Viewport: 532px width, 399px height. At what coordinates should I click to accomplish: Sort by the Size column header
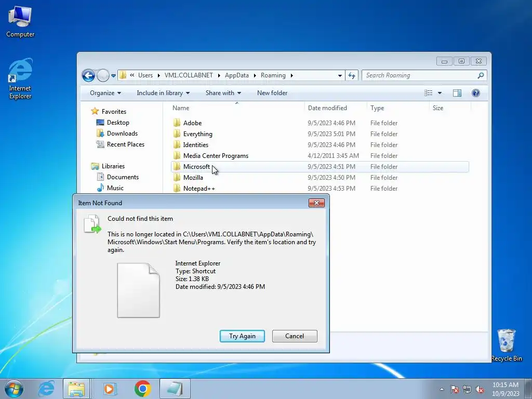click(450, 108)
